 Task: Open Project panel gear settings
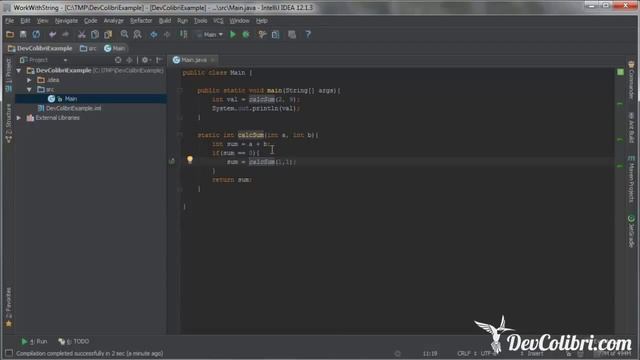point(146,60)
